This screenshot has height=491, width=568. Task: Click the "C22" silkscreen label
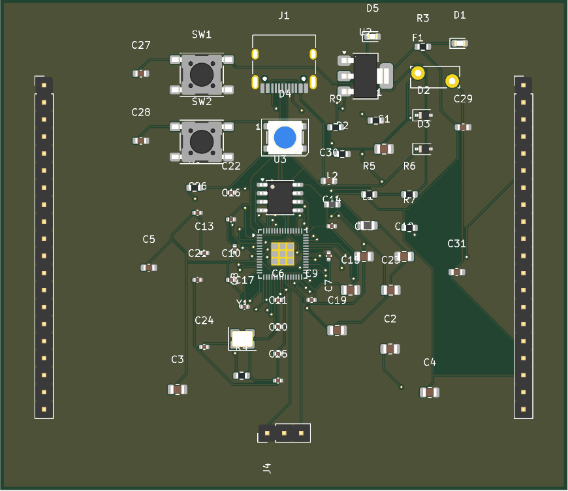click(231, 166)
